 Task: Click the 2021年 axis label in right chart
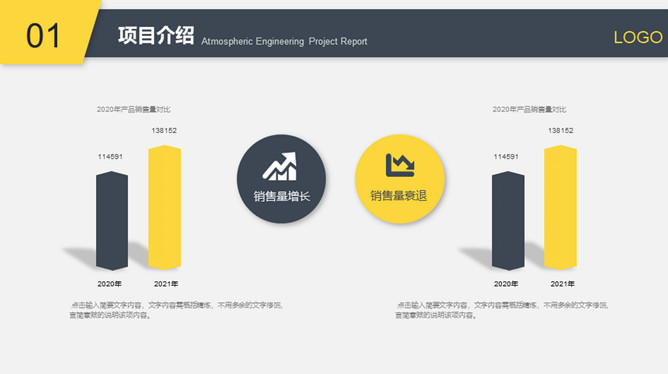pyautogui.click(x=562, y=284)
